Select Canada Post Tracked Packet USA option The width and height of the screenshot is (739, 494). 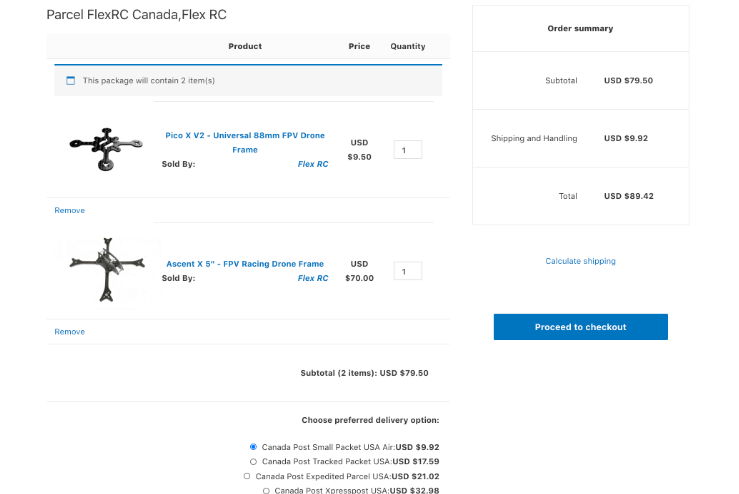254,461
